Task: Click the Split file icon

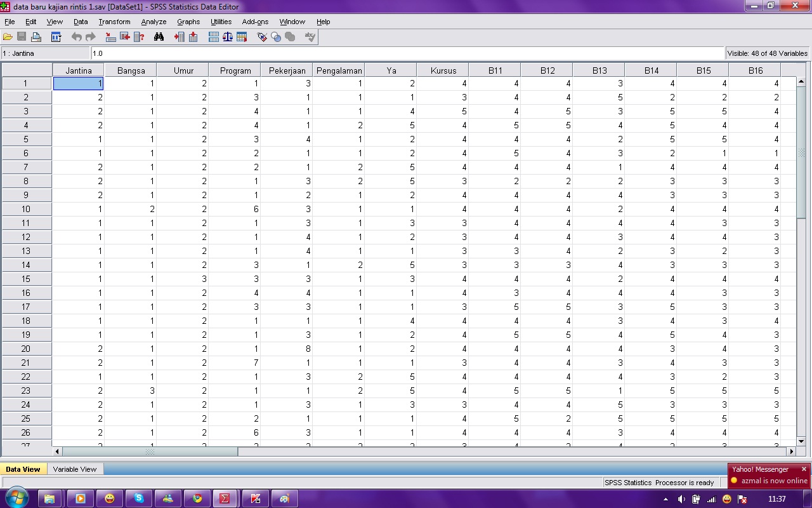Action: coord(214,37)
